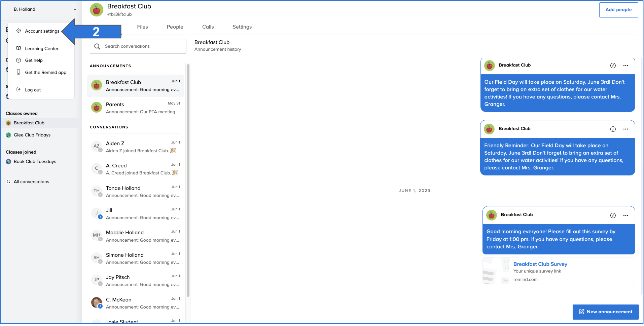Switch to the Files tab
644x326 pixels.
point(142,27)
